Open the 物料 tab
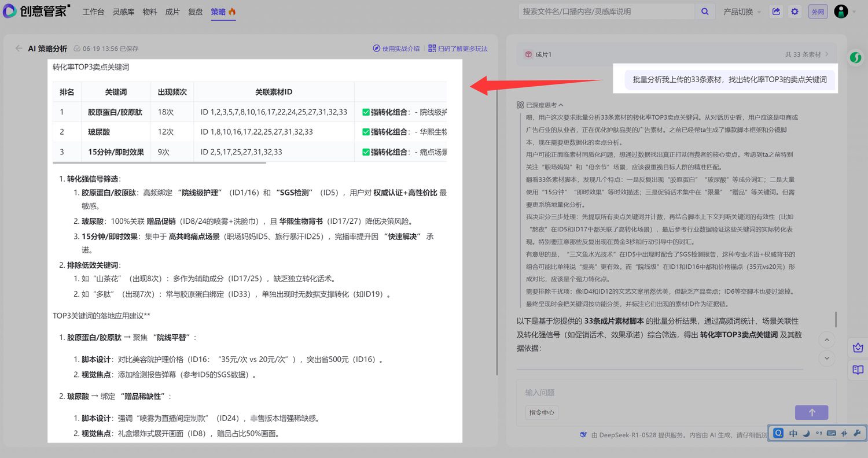Image resolution: width=868 pixels, height=458 pixels. tap(150, 12)
